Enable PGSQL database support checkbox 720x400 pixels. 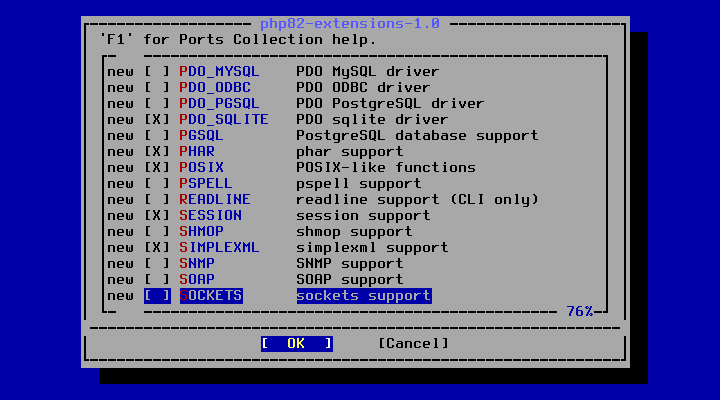click(157, 136)
